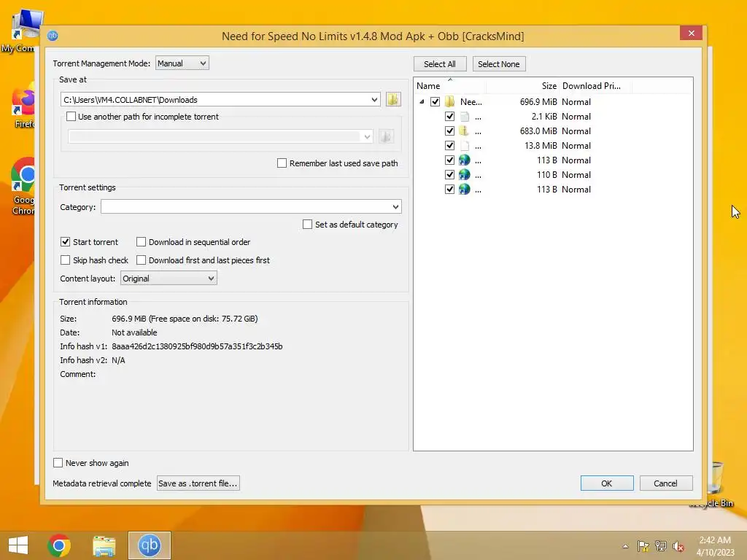The image size is (747, 560).
Task: Click the browse folder icon beside save path
Action: pyautogui.click(x=393, y=99)
